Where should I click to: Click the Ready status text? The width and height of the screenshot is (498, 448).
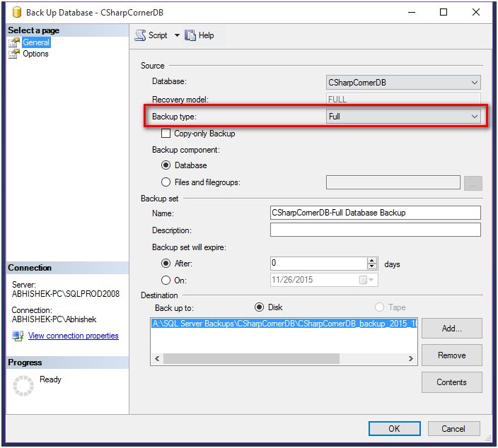coord(50,379)
